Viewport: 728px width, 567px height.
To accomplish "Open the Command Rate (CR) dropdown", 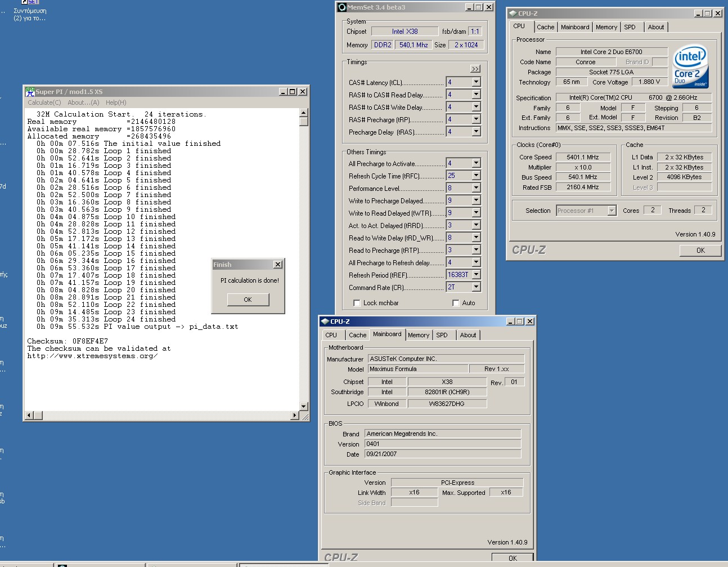I will tap(476, 287).
